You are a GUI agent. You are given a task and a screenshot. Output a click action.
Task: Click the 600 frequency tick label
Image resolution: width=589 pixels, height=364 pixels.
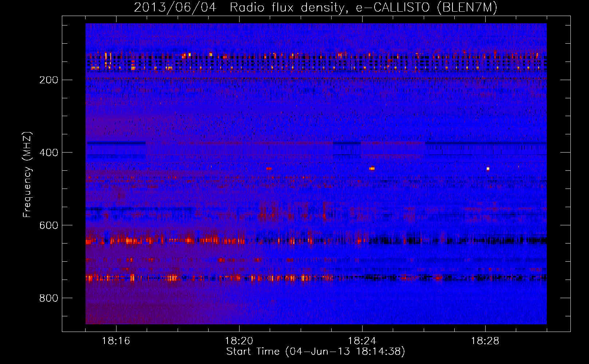tap(49, 225)
